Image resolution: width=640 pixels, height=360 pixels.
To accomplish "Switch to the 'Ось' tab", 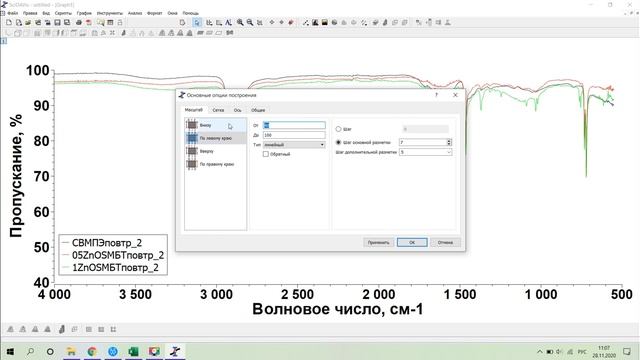I will pyautogui.click(x=238, y=110).
